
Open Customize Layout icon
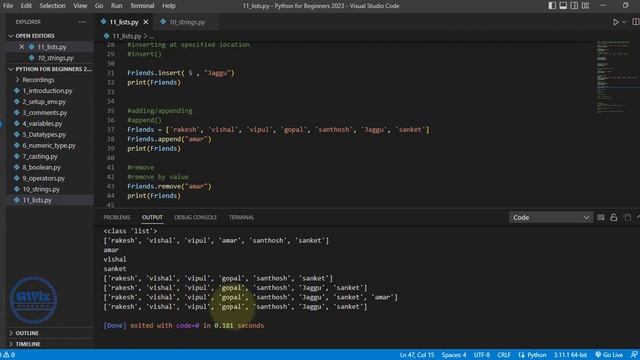585,6
